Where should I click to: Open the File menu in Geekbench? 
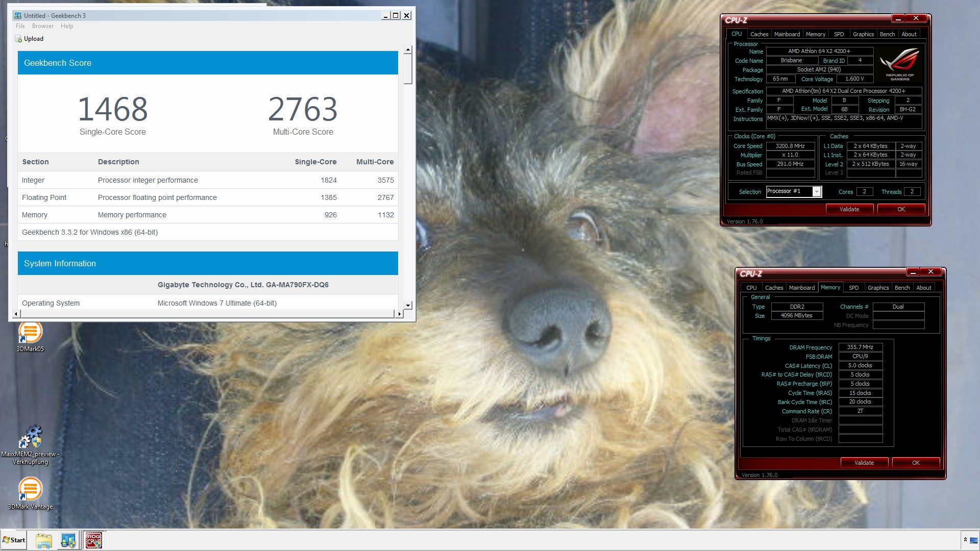click(20, 26)
